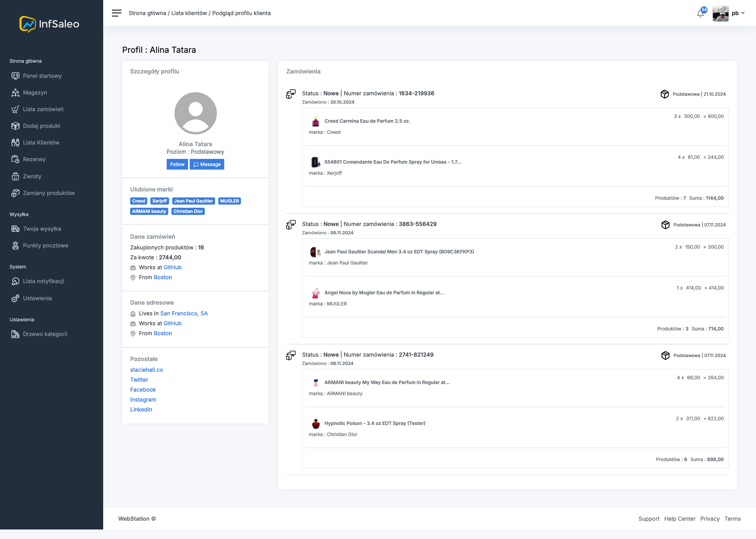Select the Xerjoff brand tag
Image resolution: width=756 pixels, height=539 pixels.
tap(160, 201)
